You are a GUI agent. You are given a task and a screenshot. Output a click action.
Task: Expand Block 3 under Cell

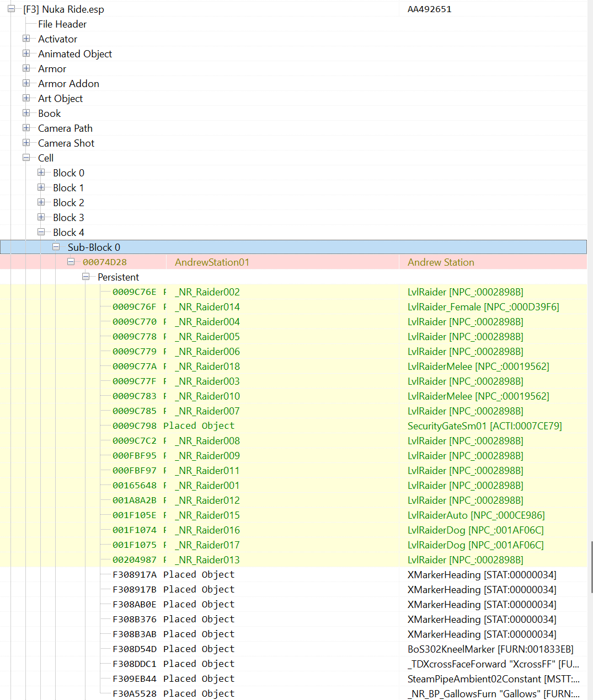click(x=41, y=217)
